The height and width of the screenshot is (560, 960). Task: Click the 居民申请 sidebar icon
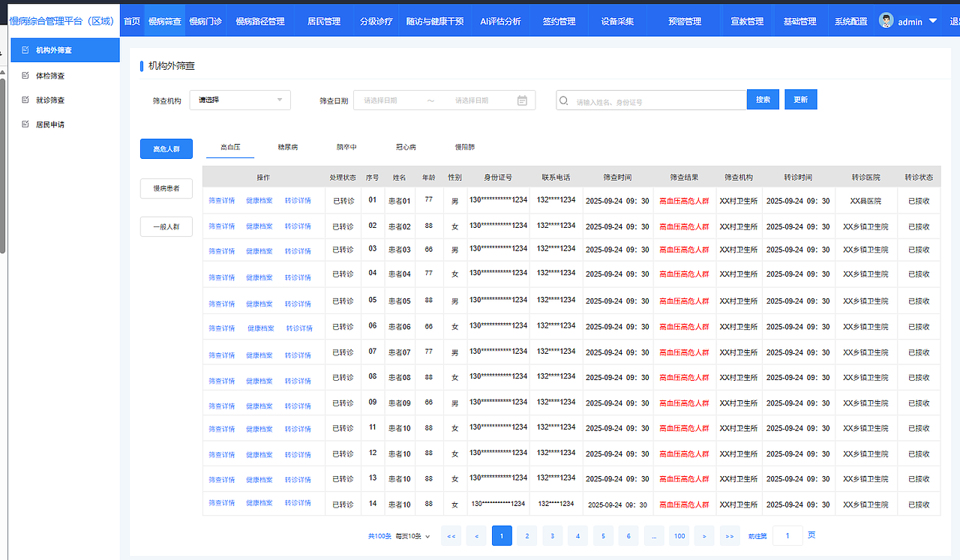25,124
